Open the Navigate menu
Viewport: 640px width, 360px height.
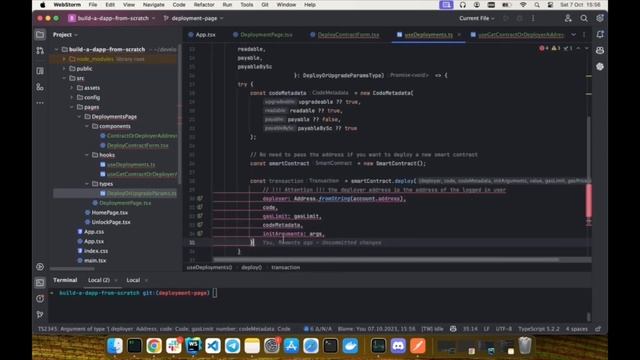153,5
